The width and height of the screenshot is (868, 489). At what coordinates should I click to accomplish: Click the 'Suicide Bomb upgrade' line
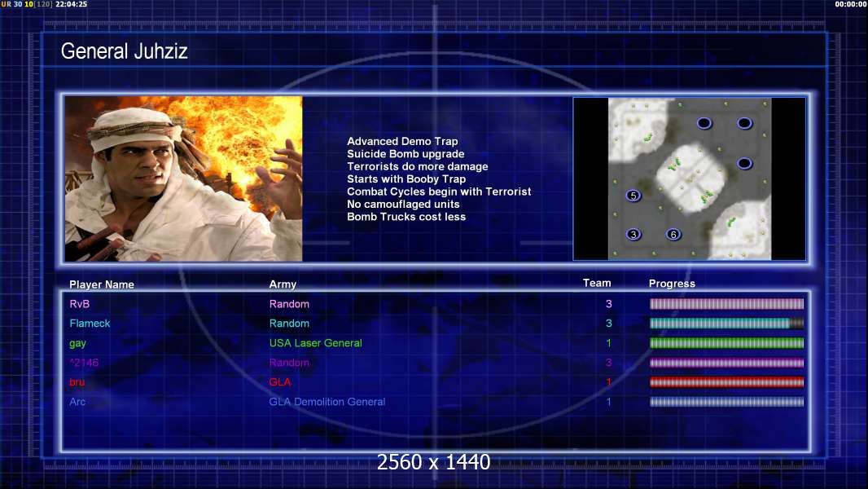pyautogui.click(x=406, y=154)
